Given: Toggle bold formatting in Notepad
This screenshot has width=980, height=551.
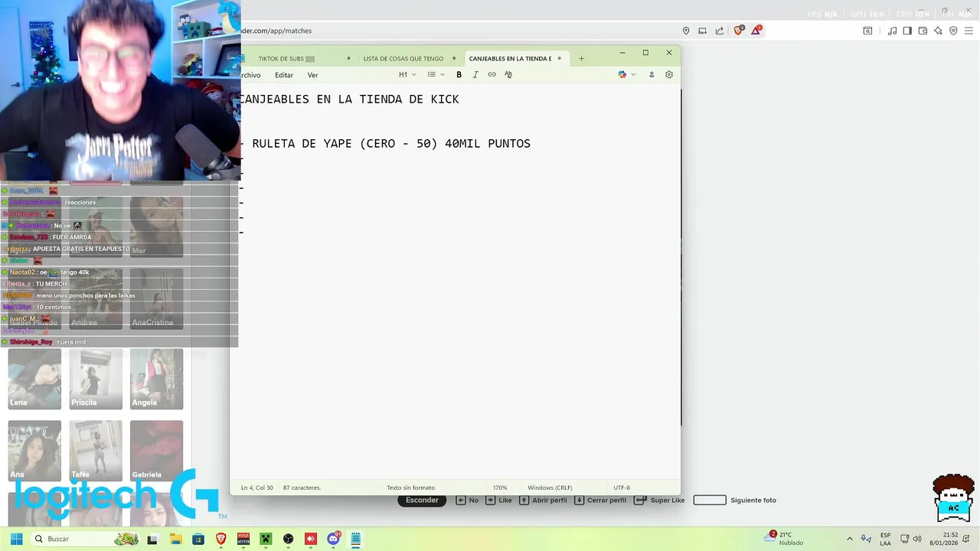Looking at the screenshot, I should (459, 75).
